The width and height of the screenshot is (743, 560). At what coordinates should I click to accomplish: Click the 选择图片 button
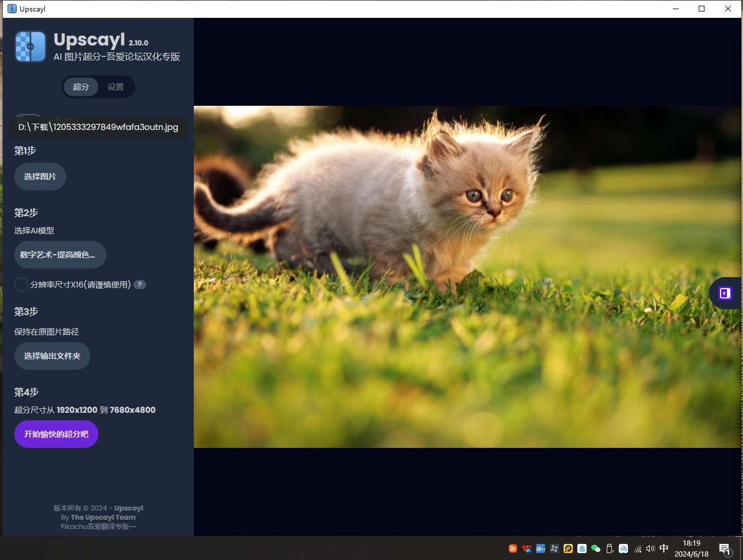click(40, 177)
